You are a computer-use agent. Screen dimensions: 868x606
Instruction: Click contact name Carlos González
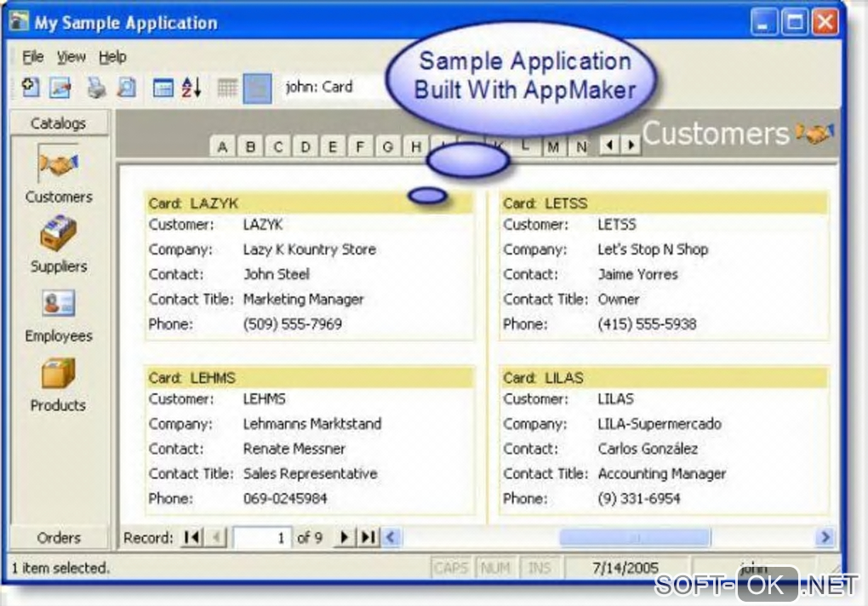(648, 449)
